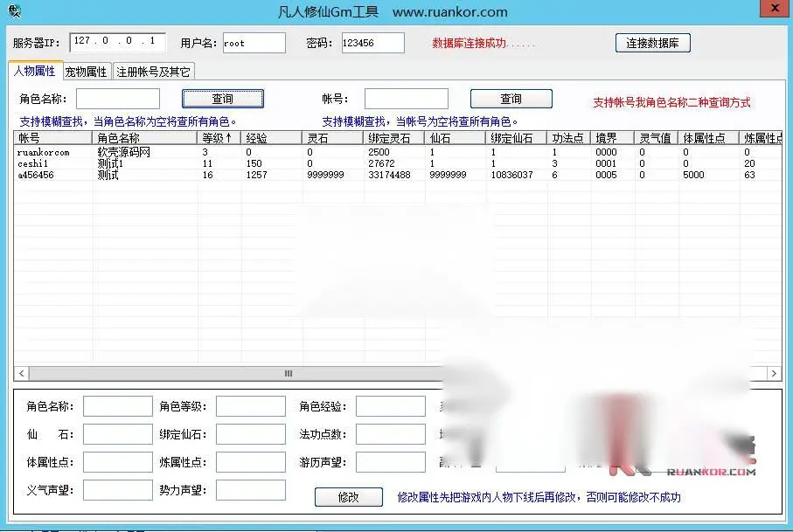
Task: Click the horizontal scrollbar right arrow
Action: pos(774,373)
